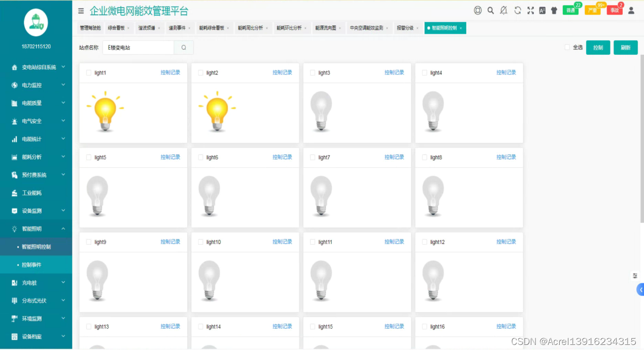Click the green 刷新 button
The height and width of the screenshot is (350, 644).
coord(626,48)
